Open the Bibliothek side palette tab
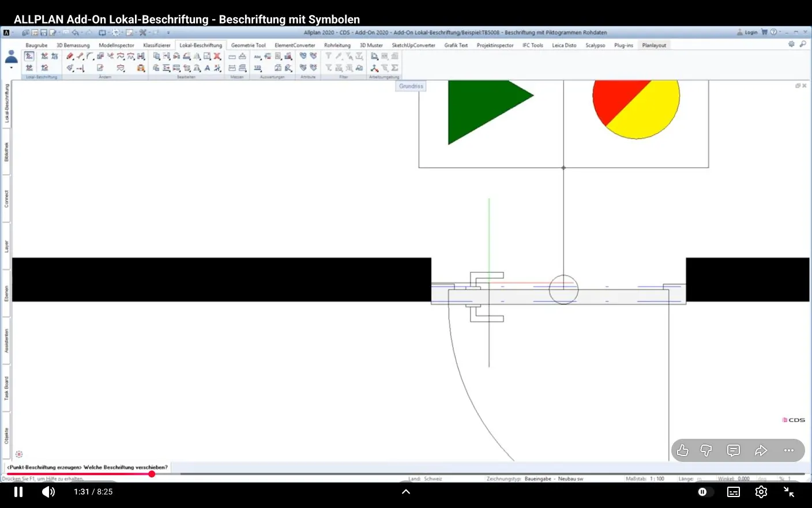The image size is (812, 508). pyautogui.click(x=6, y=152)
